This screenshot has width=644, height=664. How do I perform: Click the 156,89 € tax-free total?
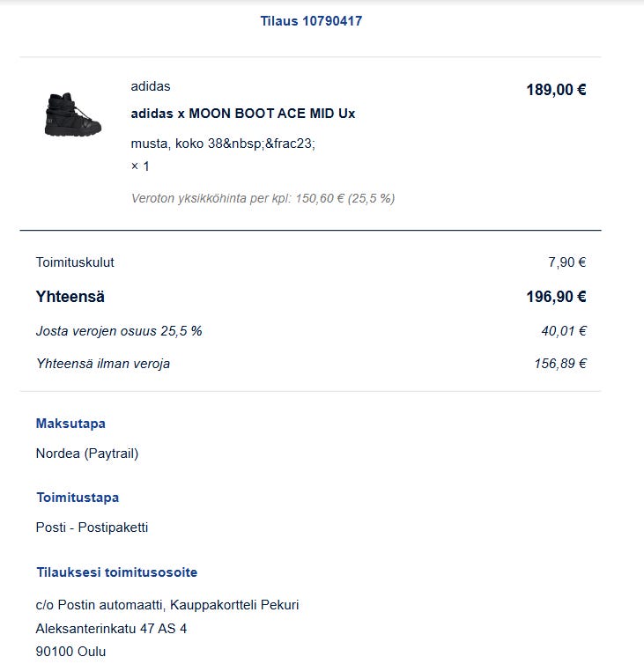click(x=560, y=364)
